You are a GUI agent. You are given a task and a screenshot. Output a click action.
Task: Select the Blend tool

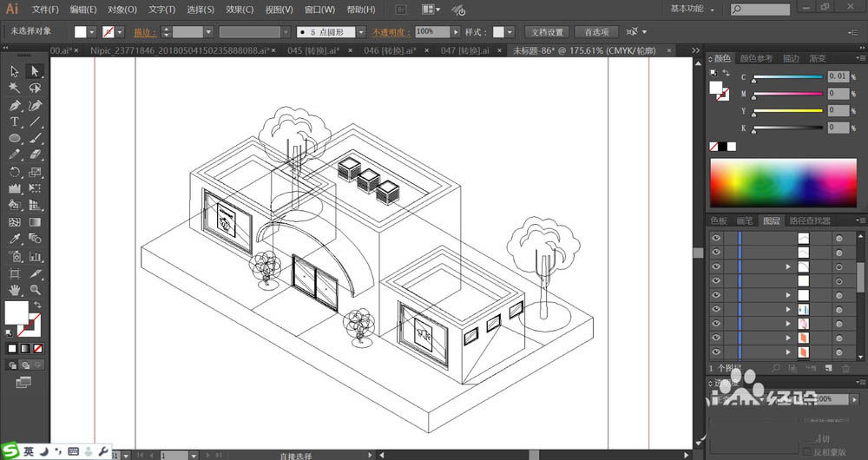pyautogui.click(x=35, y=240)
